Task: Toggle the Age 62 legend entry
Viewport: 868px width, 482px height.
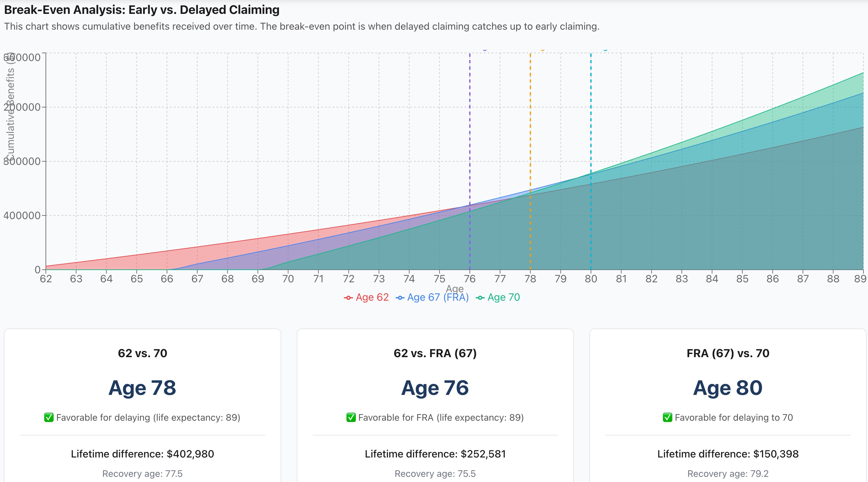Action: 366,297
